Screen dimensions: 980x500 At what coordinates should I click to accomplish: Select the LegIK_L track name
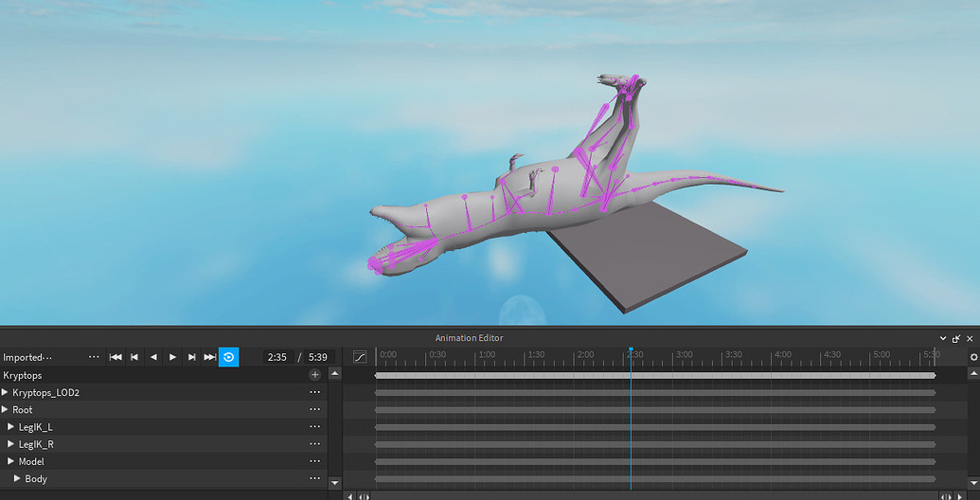point(36,427)
